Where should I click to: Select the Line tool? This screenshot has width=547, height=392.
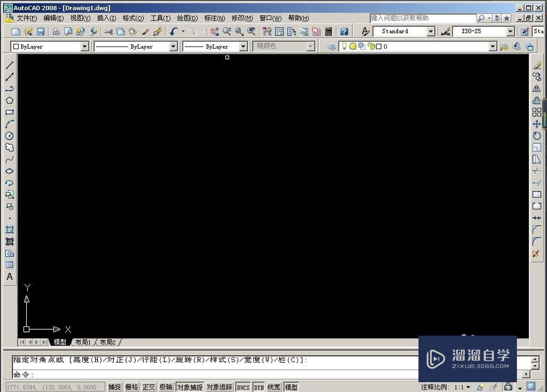point(9,64)
